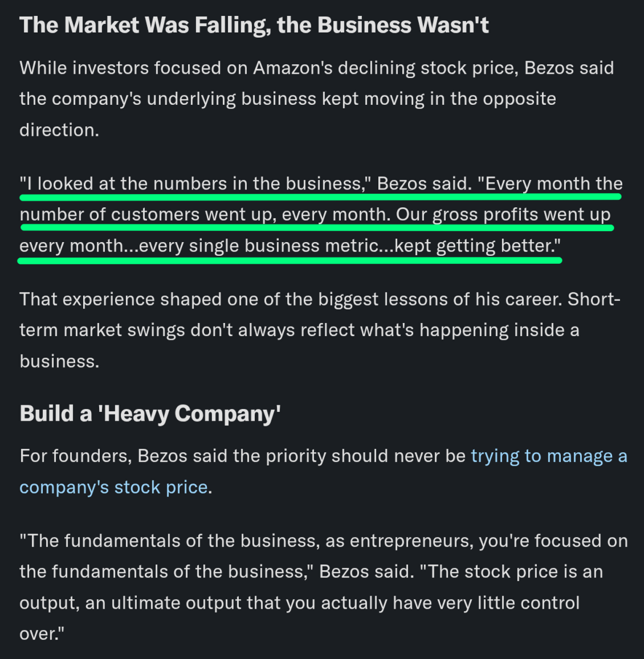The image size is (644, 659).
Task: Open the 'trying to manage a' hyperlink
Action: pos(549,456)
